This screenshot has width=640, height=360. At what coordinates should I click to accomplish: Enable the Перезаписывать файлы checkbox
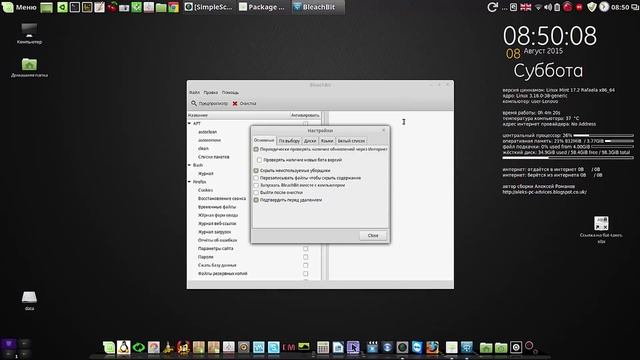coord(256,178)
